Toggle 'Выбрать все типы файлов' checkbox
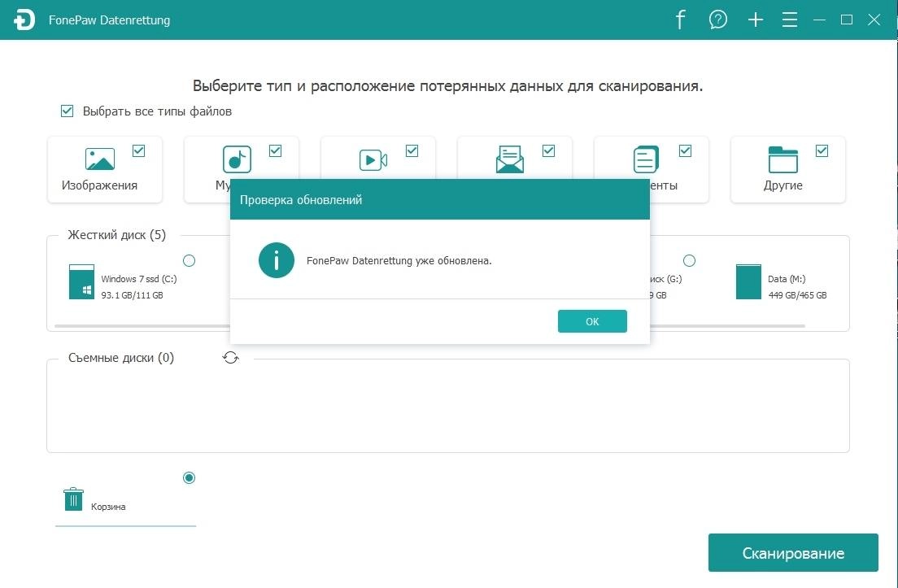 coord(67,111)
